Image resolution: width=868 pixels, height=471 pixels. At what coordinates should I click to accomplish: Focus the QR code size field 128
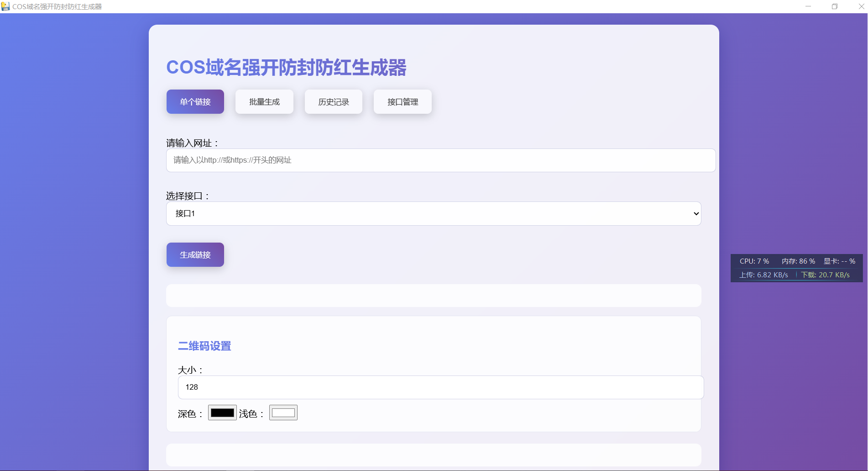click(x=441, y=387)
